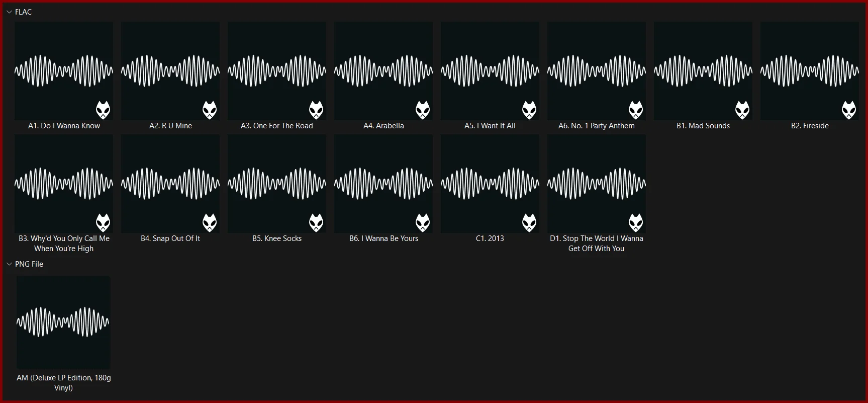Viewport: 868px width, 403px height.
Task: Select D1. Stop The World cover thumbnail
Action: coord(597,184)
